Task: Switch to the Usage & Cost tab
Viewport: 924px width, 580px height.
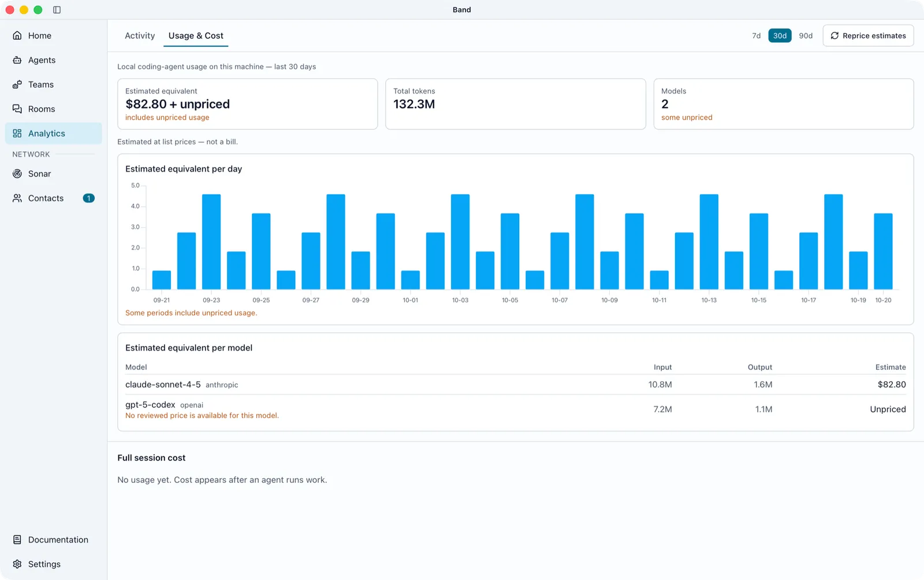Action: click(196, 36)
